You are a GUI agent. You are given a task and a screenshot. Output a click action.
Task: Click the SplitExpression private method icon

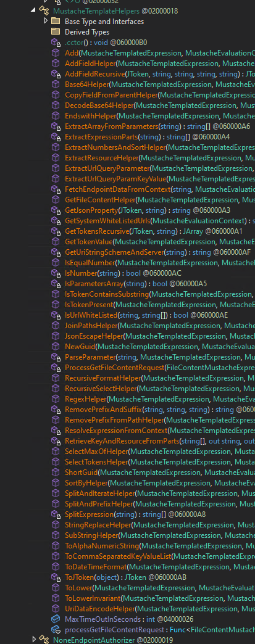point(56,514)
